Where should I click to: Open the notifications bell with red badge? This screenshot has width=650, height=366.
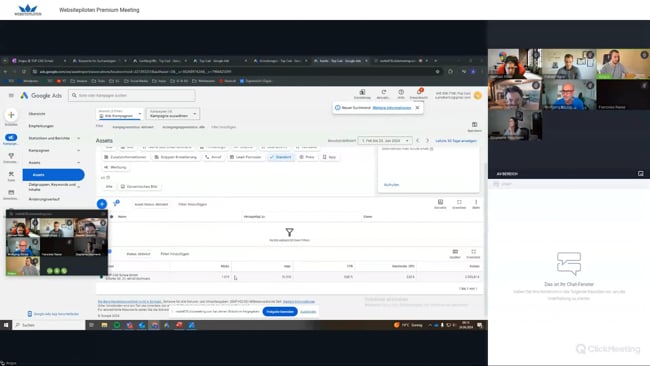tap(419, 92)
